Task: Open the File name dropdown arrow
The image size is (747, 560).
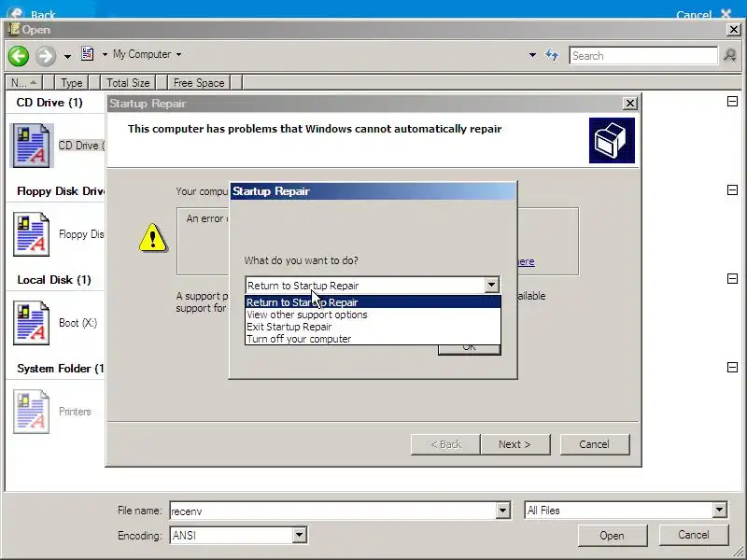Action: click(x=502, y=511)
